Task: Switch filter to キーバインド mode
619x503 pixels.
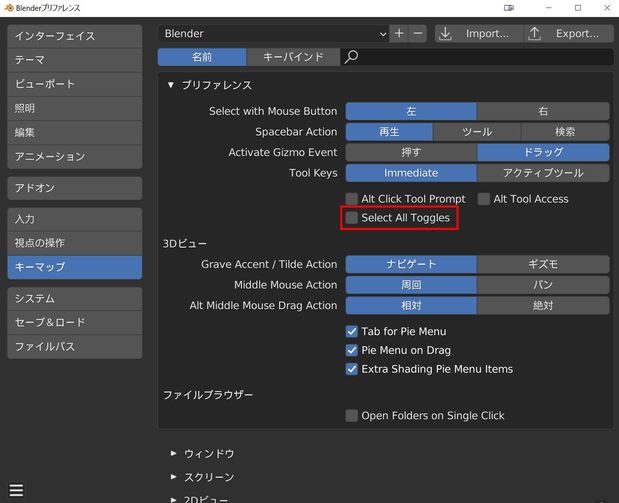Action: pos(293,57)
